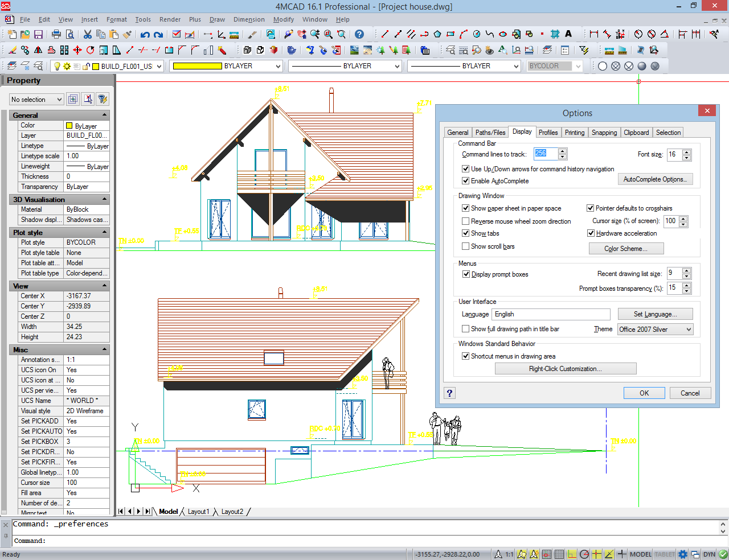Open the lineweight BYLAYER dropdown right of linetype
Screen dimensions: 729x560
(464, 66)
